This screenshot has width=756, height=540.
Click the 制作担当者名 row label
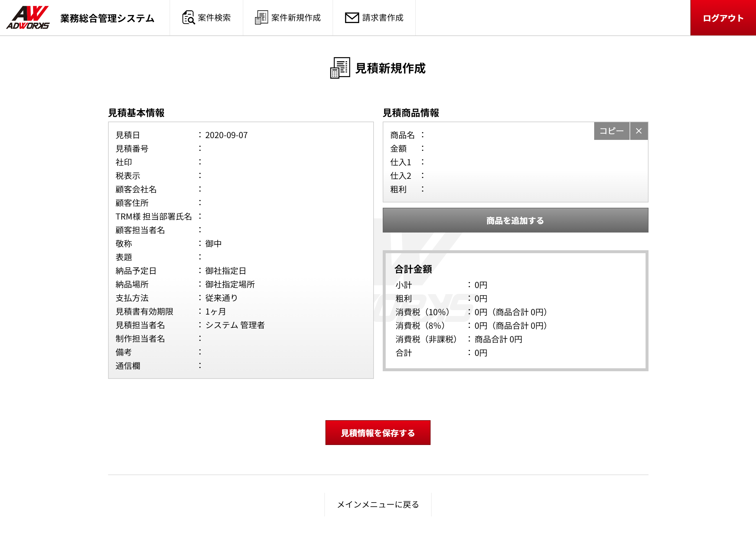[x=140, y=338]
